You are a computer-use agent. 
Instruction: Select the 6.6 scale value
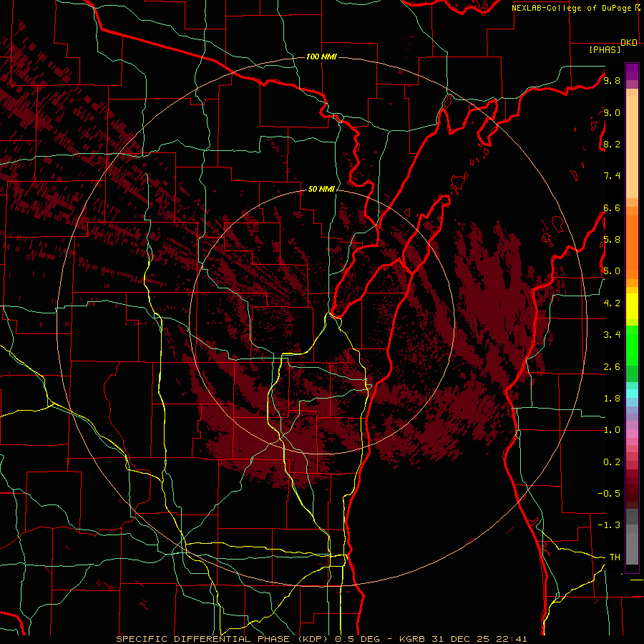(x=612, y=208)
